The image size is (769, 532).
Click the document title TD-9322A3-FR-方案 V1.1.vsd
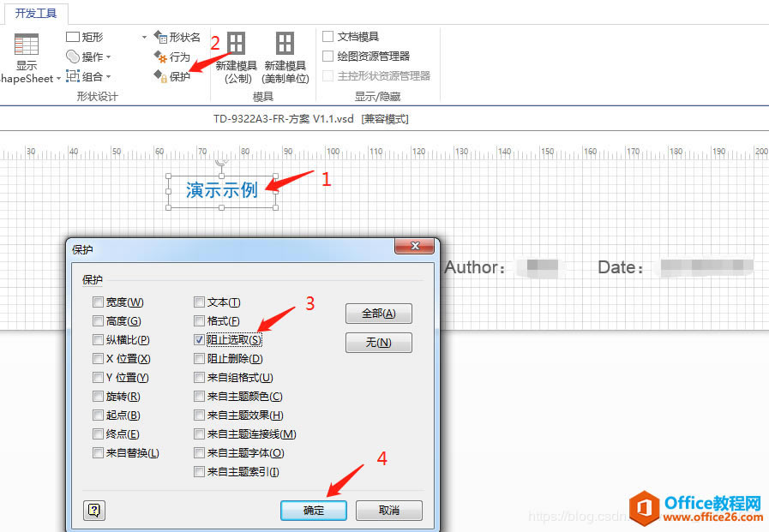(x=284, y=119)
